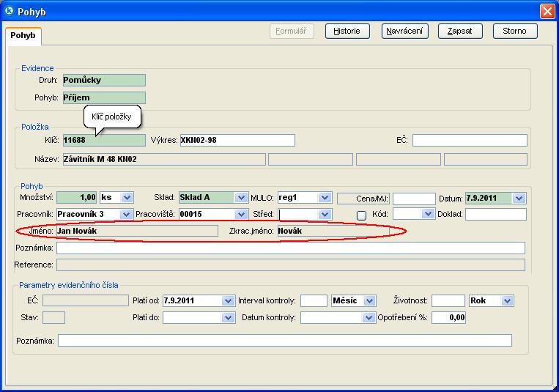Screen dimensions: 559x392
Task: Click the Klíč field with 11688
Action: (x=104, y=140)
